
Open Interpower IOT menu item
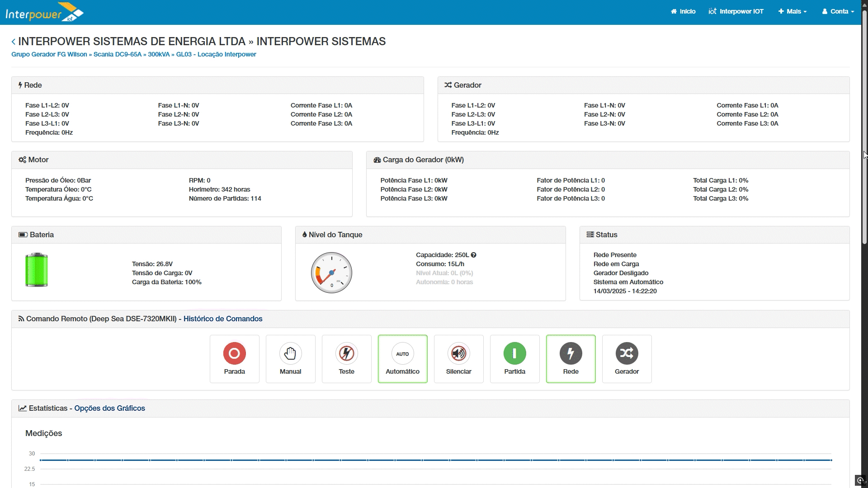736,11
